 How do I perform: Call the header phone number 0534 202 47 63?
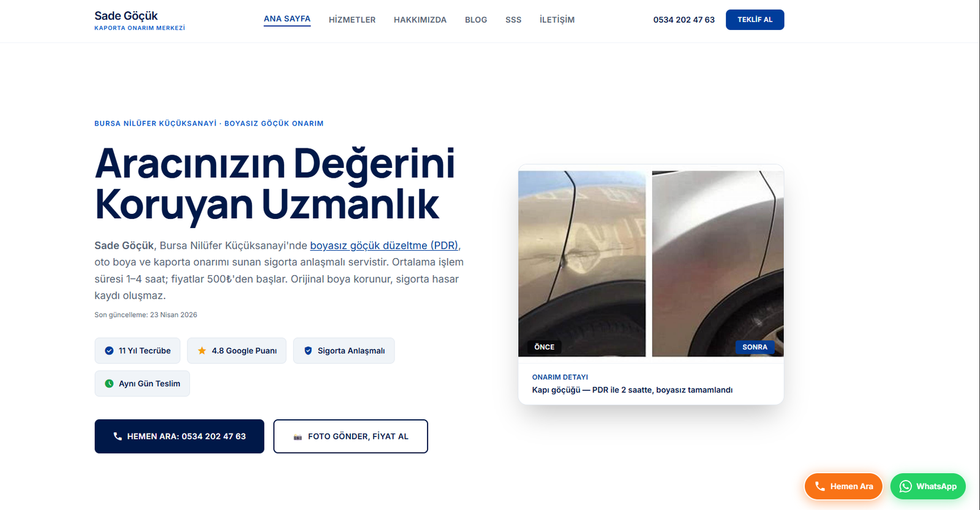(x=684, y=20)
